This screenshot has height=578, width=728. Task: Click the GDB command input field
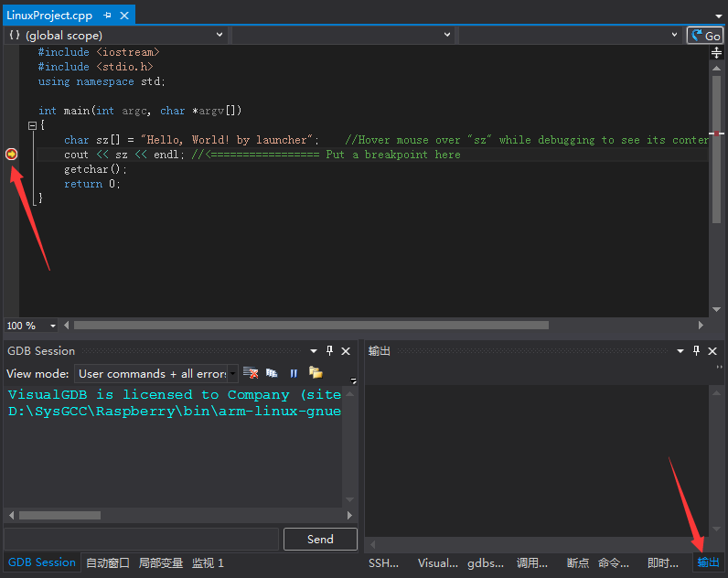pyautogui.click(x=141, y=539)
